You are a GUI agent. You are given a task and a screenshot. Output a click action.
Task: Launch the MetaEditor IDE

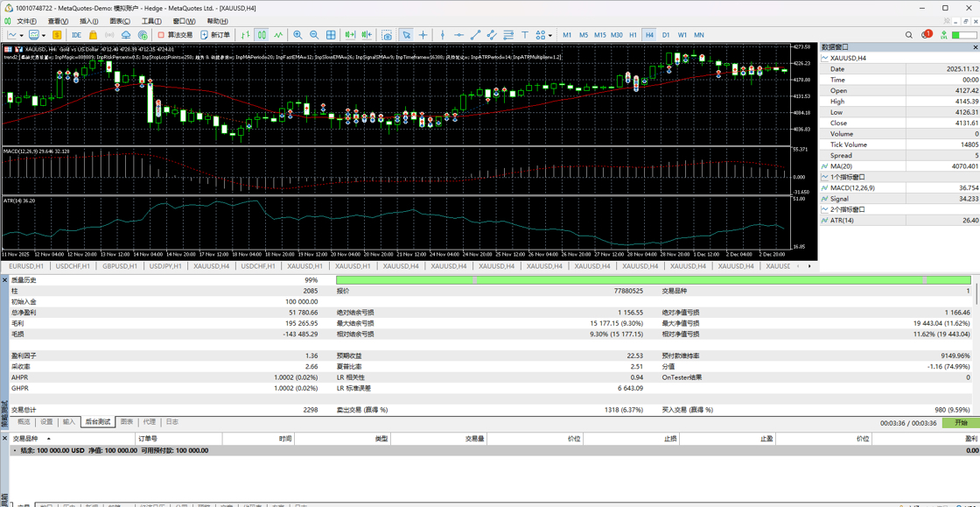click(77, 35)
